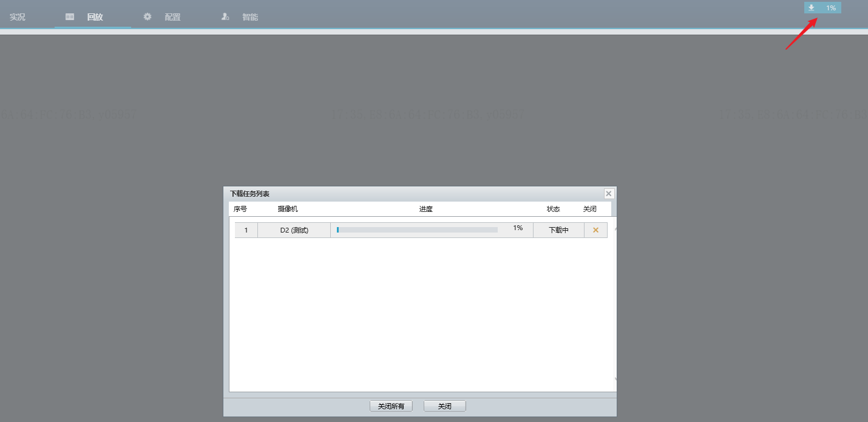Screen dimensions: 868x422
Task: Click the 进度 column header
Action: tap(426, 209)
